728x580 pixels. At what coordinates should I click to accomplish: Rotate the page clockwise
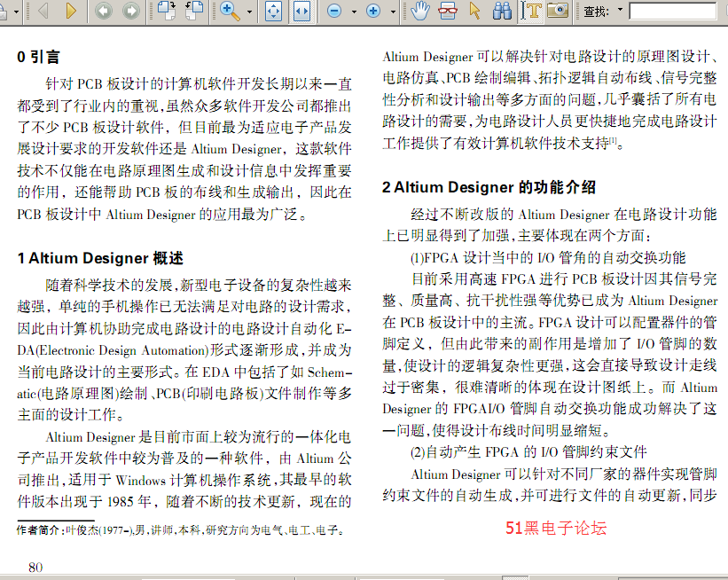167,11
